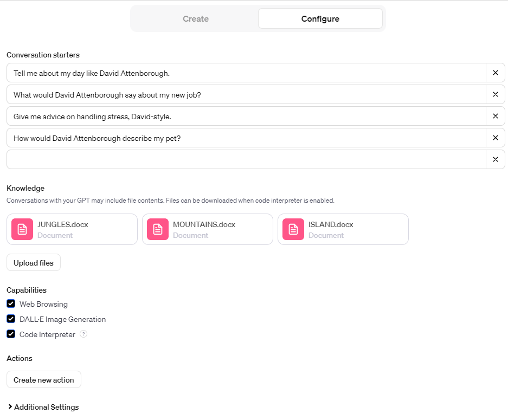The image size is (508, 420).
Task: Show Code Interpreter help tooltip icon
Action: 83,334
